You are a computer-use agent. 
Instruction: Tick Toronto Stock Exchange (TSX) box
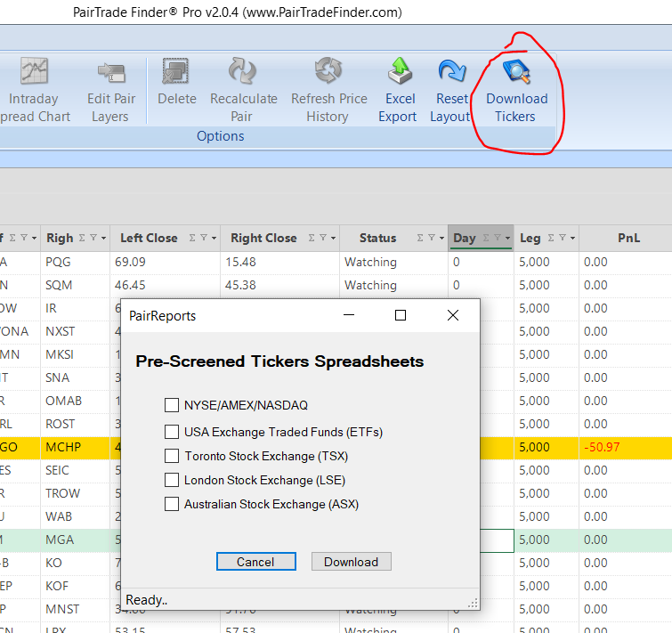[172, 456]
